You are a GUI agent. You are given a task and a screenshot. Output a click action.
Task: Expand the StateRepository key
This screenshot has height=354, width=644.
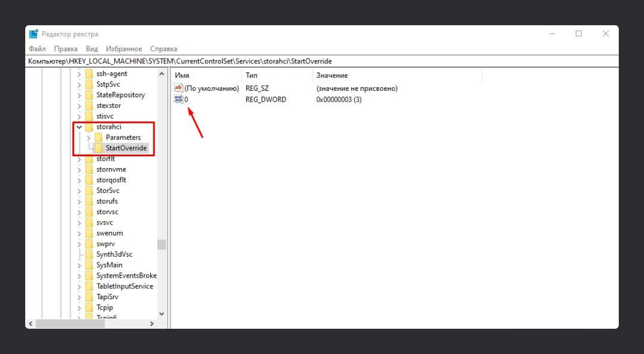coord(79,95)
